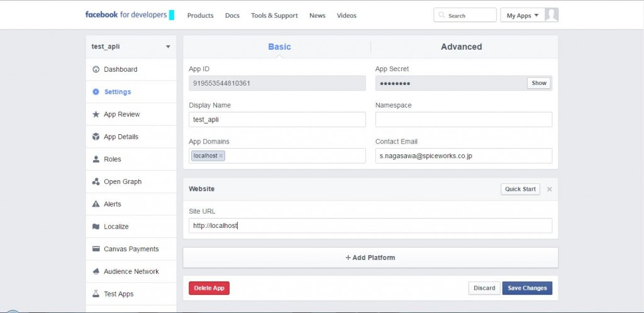This screenshot has width=644, height=313.
Task: Click the Canvas Payments card icon
Action: [96, 249]
